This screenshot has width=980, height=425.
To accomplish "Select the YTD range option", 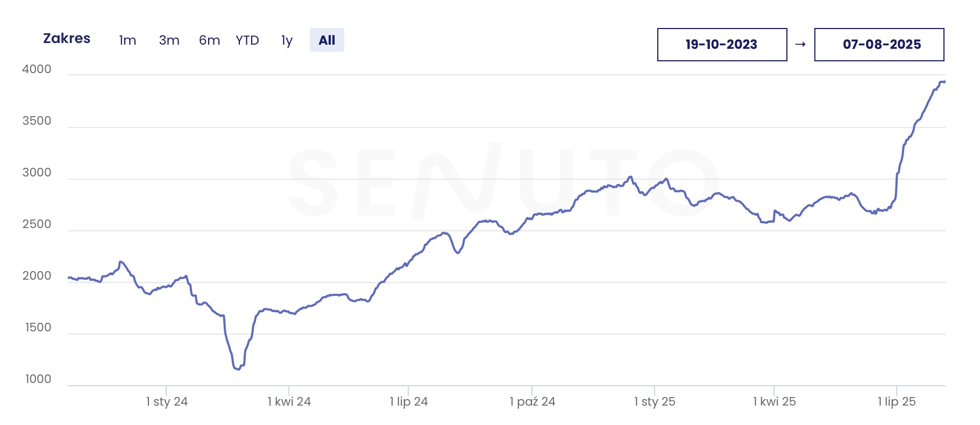I will pyautogui.click(x=247, y=40).
